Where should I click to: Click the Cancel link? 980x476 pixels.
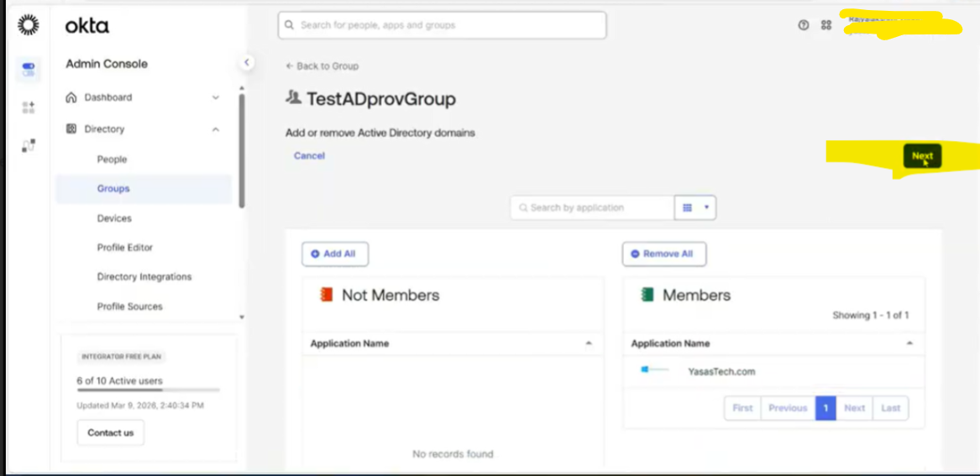(x=309, y=155)
